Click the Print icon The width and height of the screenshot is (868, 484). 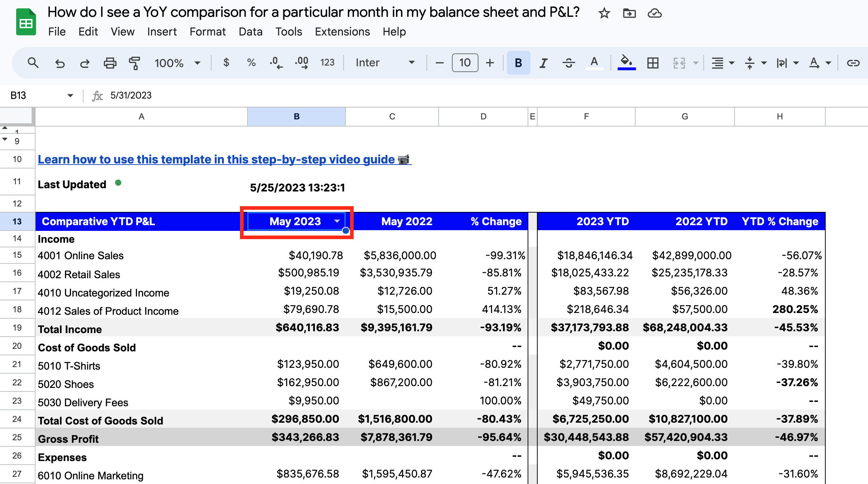(110, 63)
